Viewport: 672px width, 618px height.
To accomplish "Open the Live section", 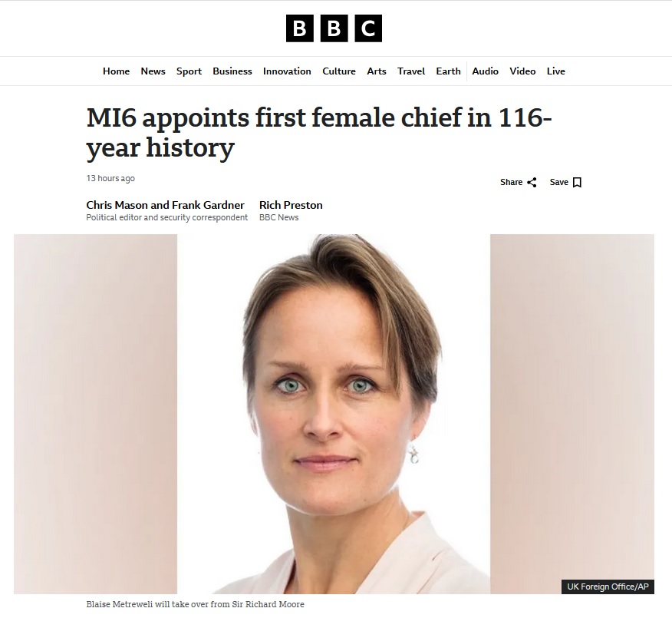I will tap(556, 71).
